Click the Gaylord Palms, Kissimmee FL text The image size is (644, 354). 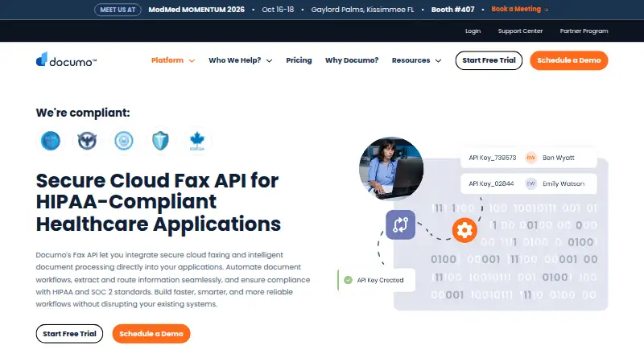pyautogui.click(x=363, y=10)
